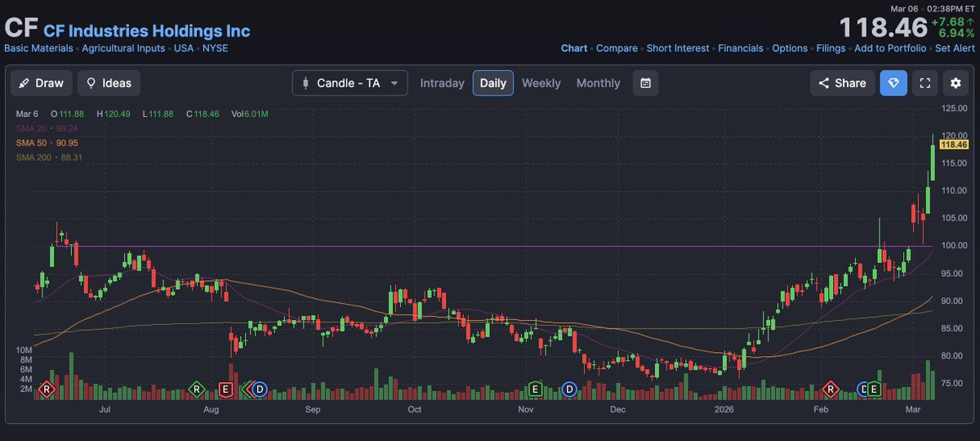Click Add to Portfolio
The width and height of the screenshot is (980, 441).
(x=890, y=48)
